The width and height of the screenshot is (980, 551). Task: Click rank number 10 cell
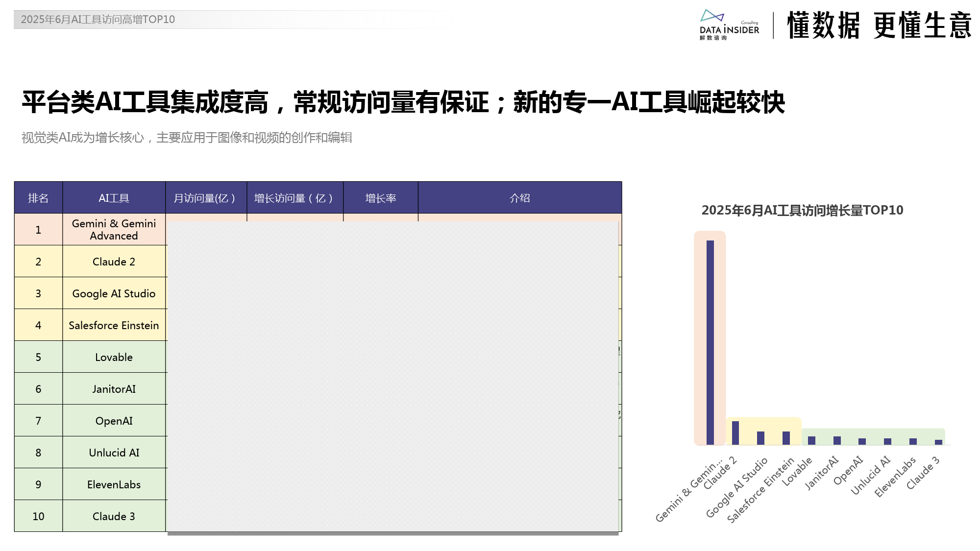(38, 516)
